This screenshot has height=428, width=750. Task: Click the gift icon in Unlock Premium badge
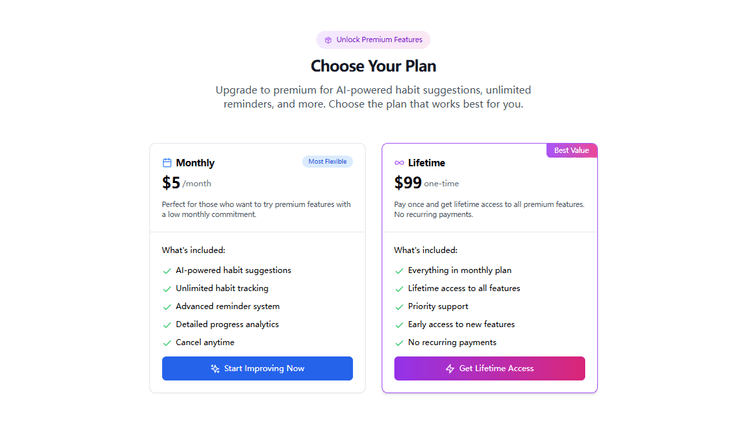(x=328, y=40)
